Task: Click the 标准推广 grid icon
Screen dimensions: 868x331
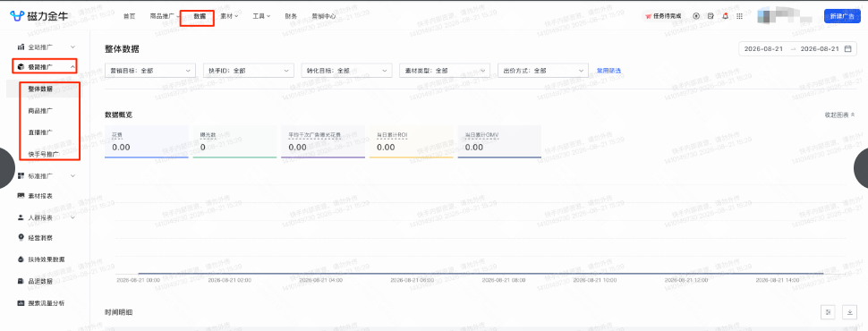Action: tap(21, 176)
